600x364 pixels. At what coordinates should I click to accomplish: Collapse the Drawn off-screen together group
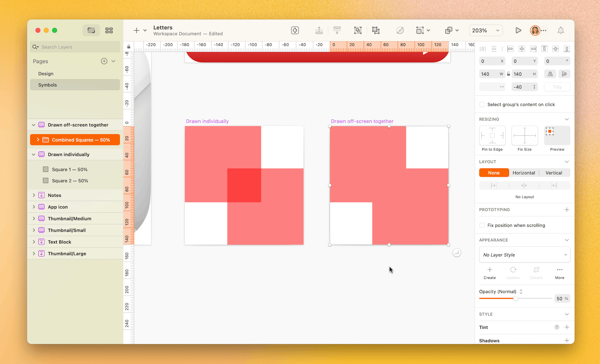click(34, 125)
